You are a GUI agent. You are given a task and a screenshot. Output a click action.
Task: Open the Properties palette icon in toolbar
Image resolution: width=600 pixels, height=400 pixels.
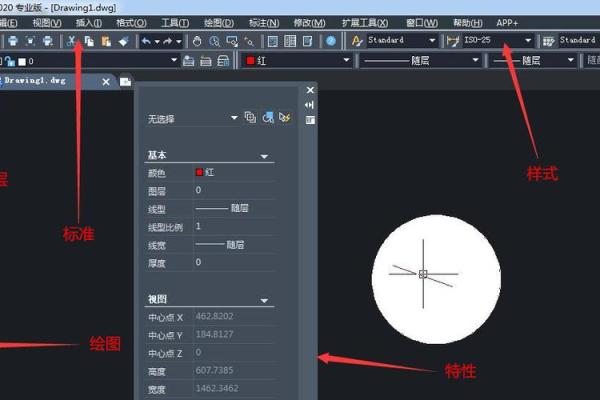272,41
